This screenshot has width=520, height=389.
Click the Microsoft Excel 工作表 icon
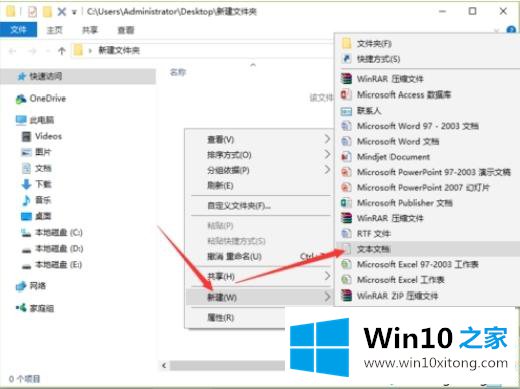click(346, 280)
